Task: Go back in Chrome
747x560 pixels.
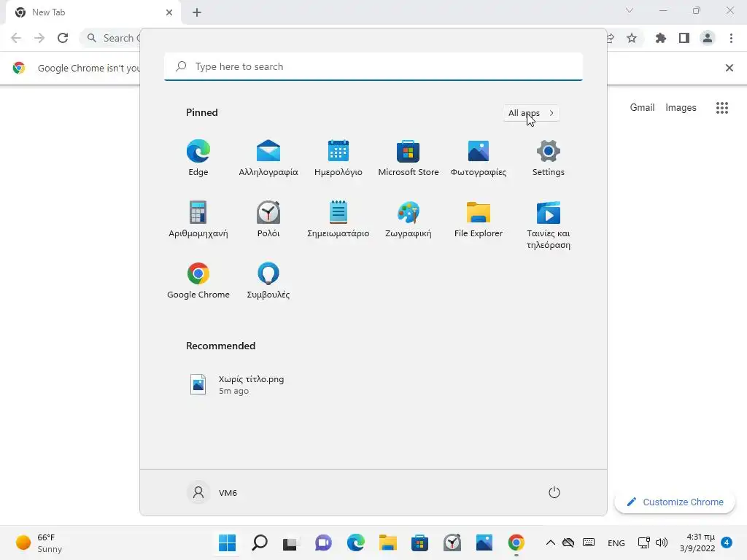Action: (x=16, y=38)
